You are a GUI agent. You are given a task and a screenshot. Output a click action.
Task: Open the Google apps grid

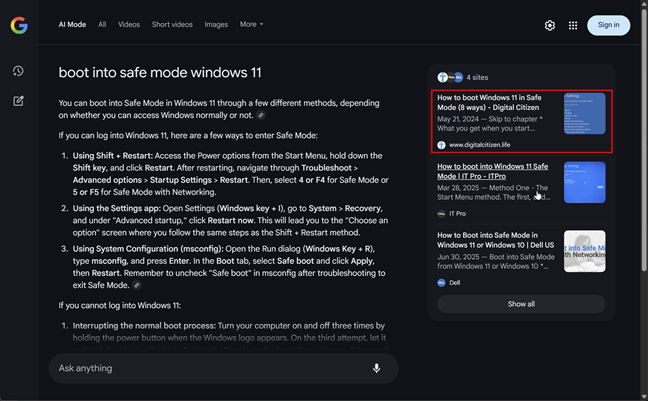coord(573,25)
